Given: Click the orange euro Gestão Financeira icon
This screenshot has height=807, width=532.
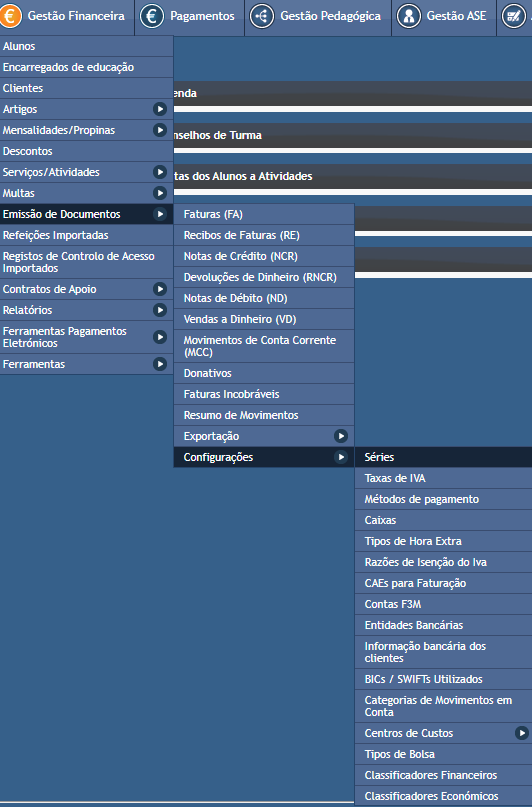Looking at the screenshot, I should pyautogui.click(x=10, y=16).
